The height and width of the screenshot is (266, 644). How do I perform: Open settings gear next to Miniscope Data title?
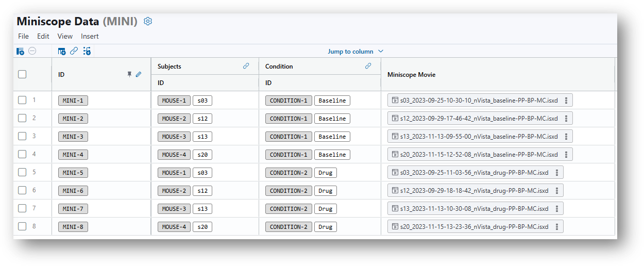tap(148, 21)
